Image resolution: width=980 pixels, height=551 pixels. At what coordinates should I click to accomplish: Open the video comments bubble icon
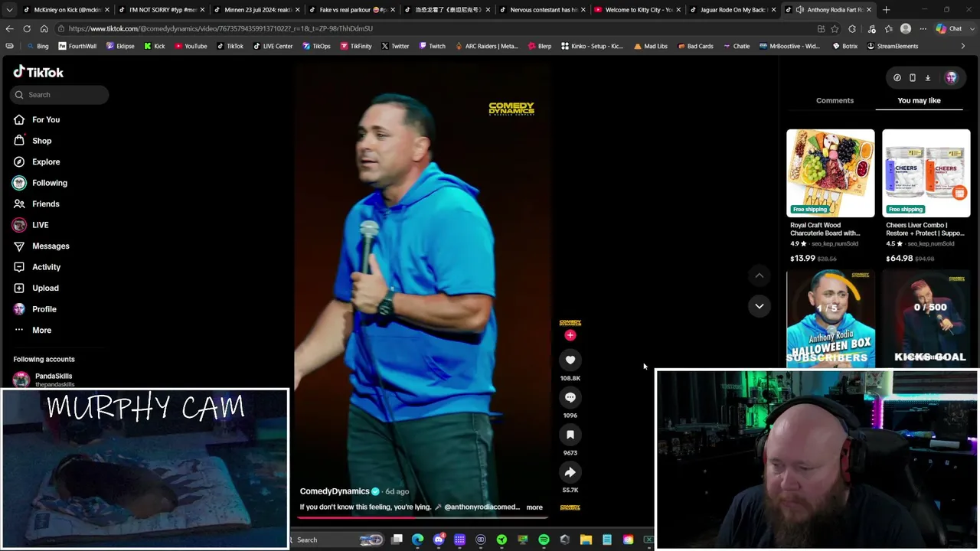570,397
